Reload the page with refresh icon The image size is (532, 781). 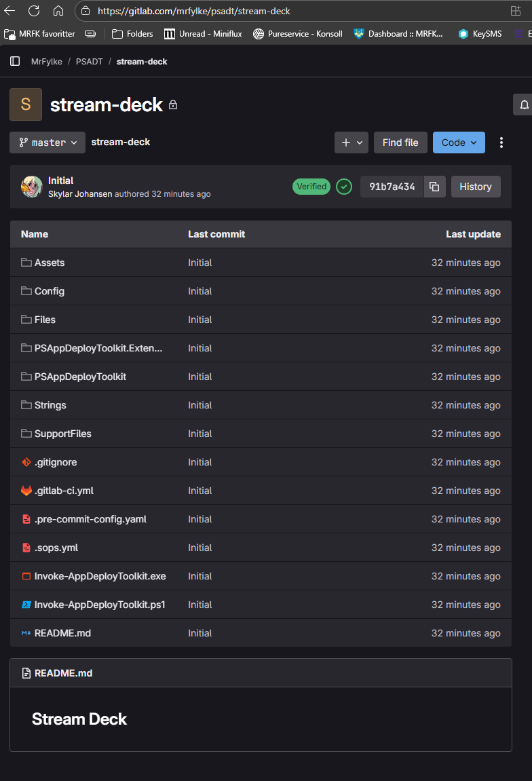[x=34, y=10]
